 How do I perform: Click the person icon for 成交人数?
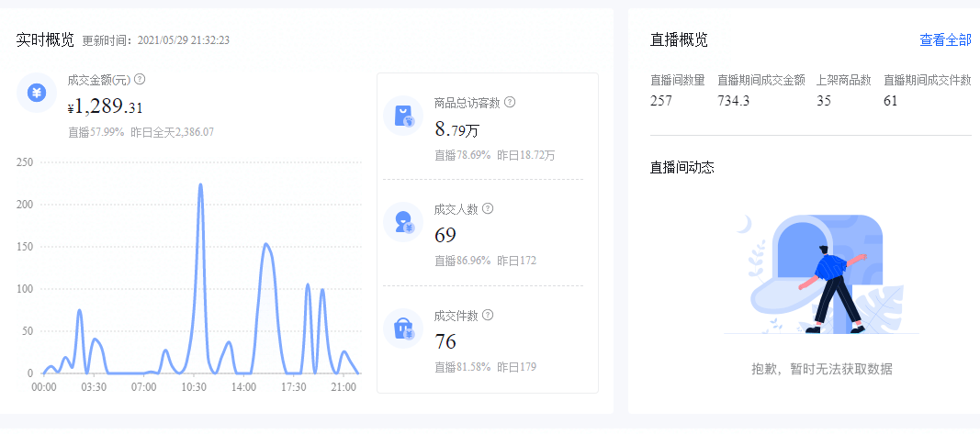click(x=403, y=222)
